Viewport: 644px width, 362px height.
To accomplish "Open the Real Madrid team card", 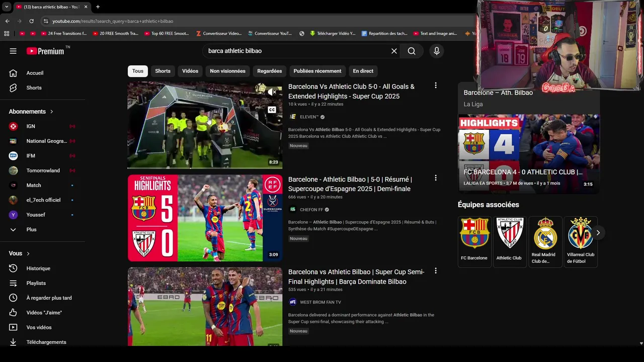I will click(544, 241).
